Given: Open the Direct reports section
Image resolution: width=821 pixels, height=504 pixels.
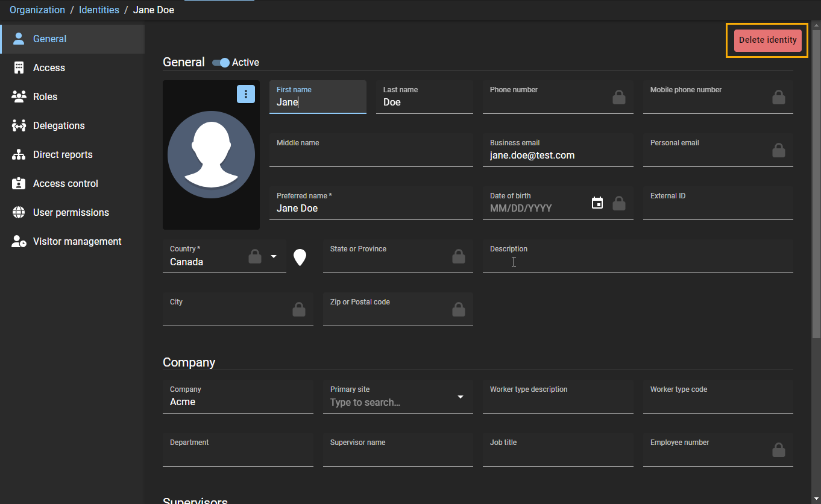Looking at the screenshot, I should pyautogui.click(x=72, y=155).
